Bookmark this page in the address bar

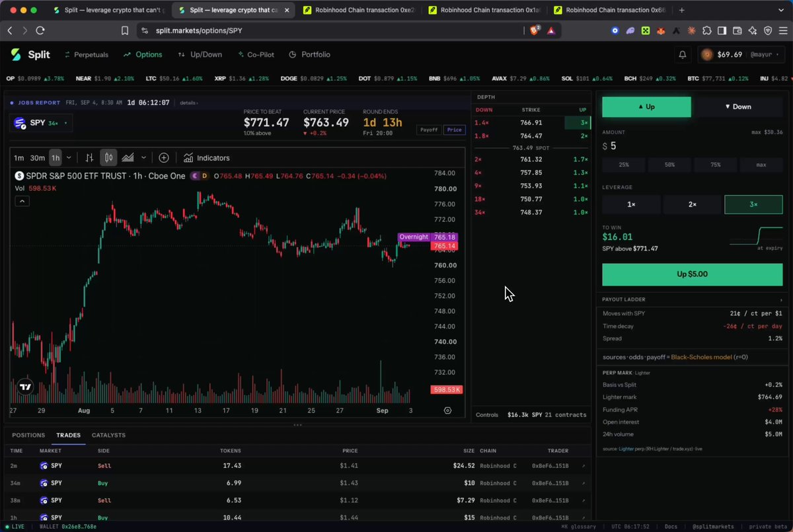[125, 30]
